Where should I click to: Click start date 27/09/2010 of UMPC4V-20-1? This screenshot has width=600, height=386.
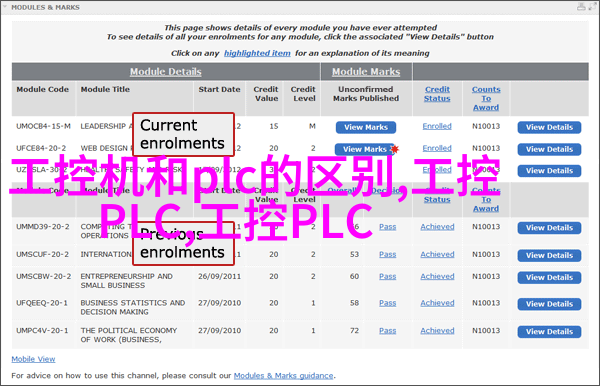[219, 331]
